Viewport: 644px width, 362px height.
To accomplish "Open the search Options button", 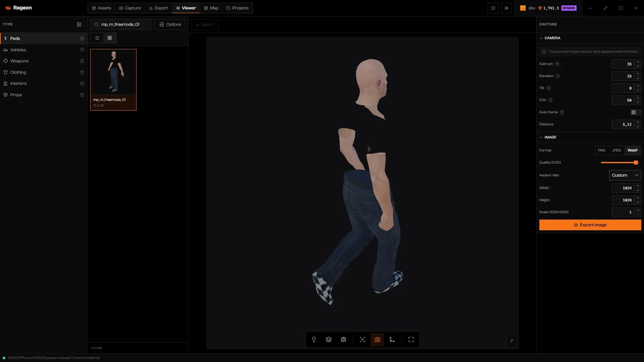I will (x=170, y=24).
